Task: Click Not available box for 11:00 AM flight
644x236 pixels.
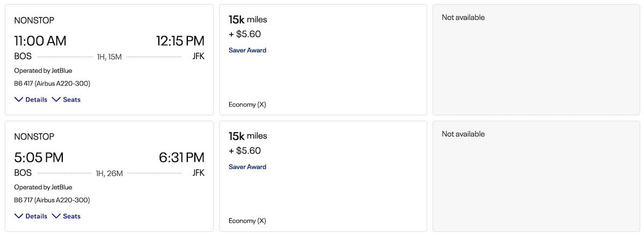Action: (536, 60)
